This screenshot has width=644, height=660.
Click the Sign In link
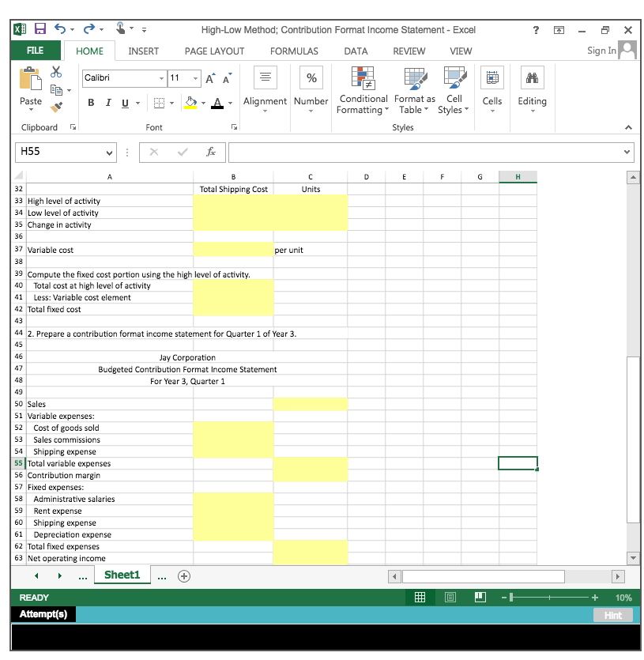(x=604, y=49)
